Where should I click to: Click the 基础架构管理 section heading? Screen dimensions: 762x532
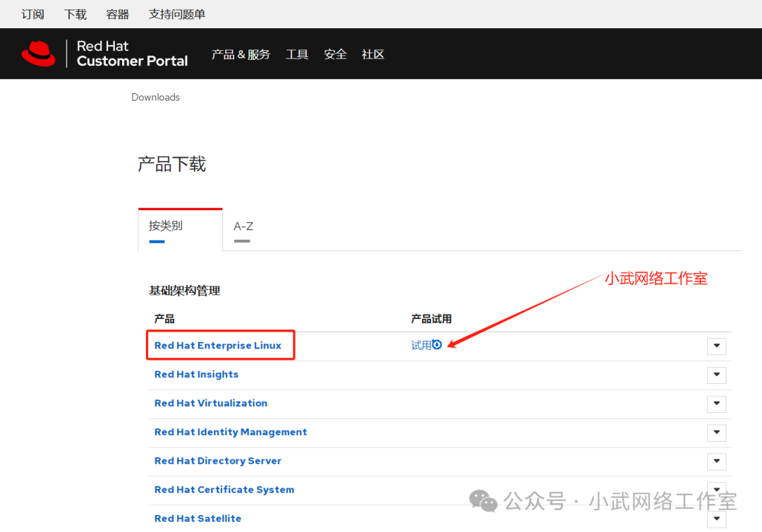coord(185,291)
